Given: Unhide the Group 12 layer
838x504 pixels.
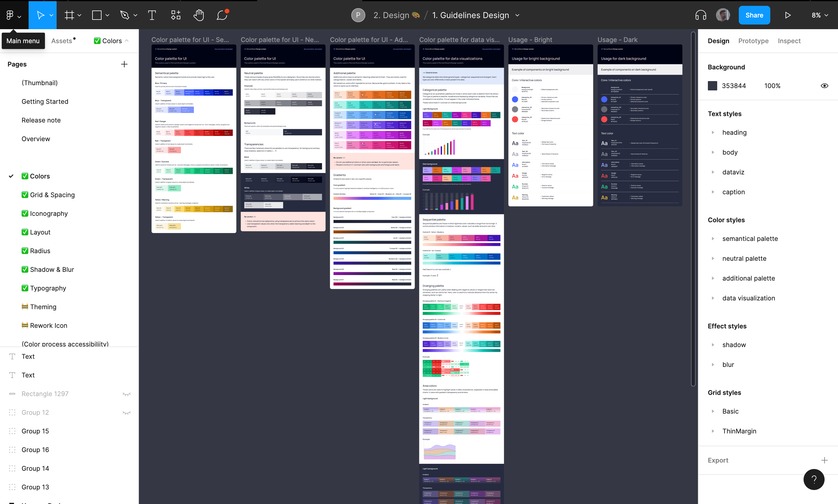Looking at the screenshot, I should 127,413.
